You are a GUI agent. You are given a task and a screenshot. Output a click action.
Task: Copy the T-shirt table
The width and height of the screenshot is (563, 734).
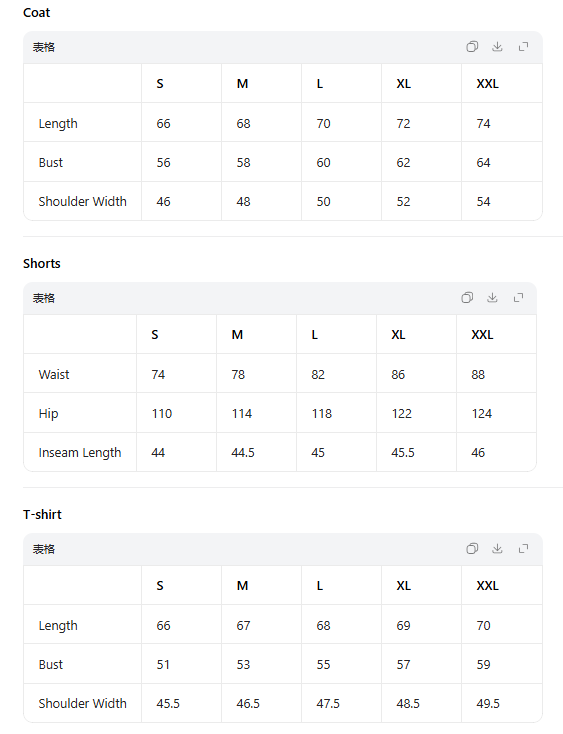472,549
